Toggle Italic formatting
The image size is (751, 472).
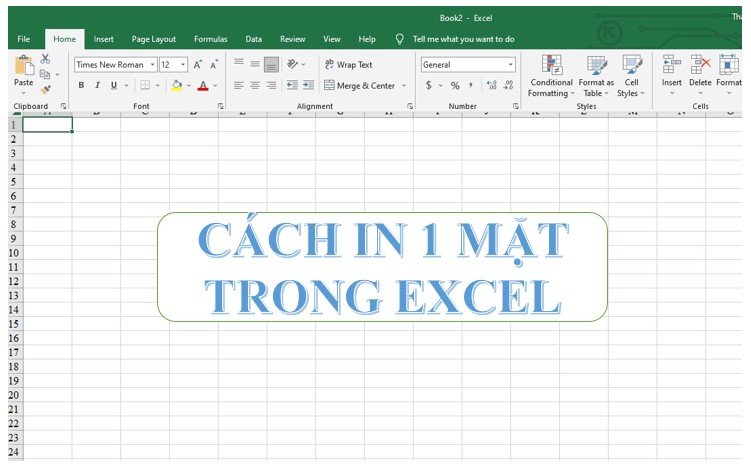[x=97, y=85]
